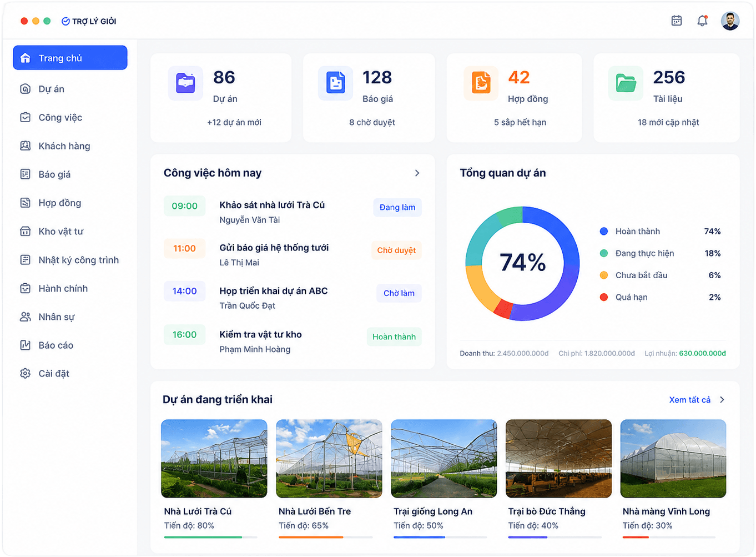
Task: Click the Chờ làm status badge
Action: (x=399, y=293)
